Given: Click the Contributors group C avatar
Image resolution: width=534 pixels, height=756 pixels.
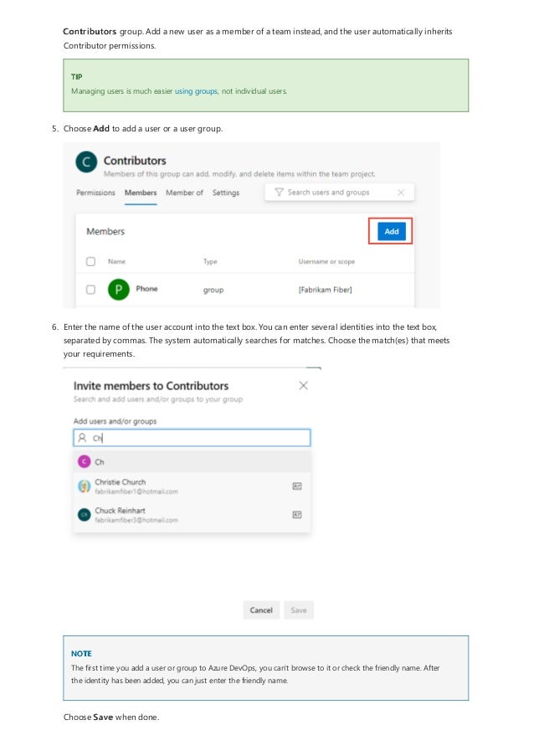Looking at the screenshot, I should pyautogui.click(x=86, y=162).
